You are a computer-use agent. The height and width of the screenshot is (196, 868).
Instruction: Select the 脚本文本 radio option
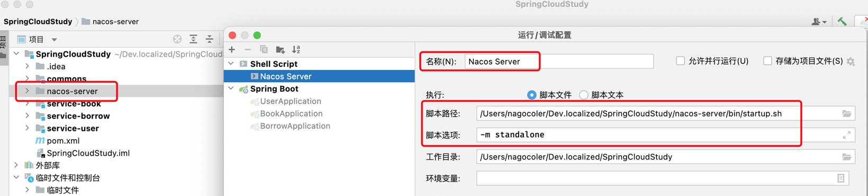(x=584, y=95)
